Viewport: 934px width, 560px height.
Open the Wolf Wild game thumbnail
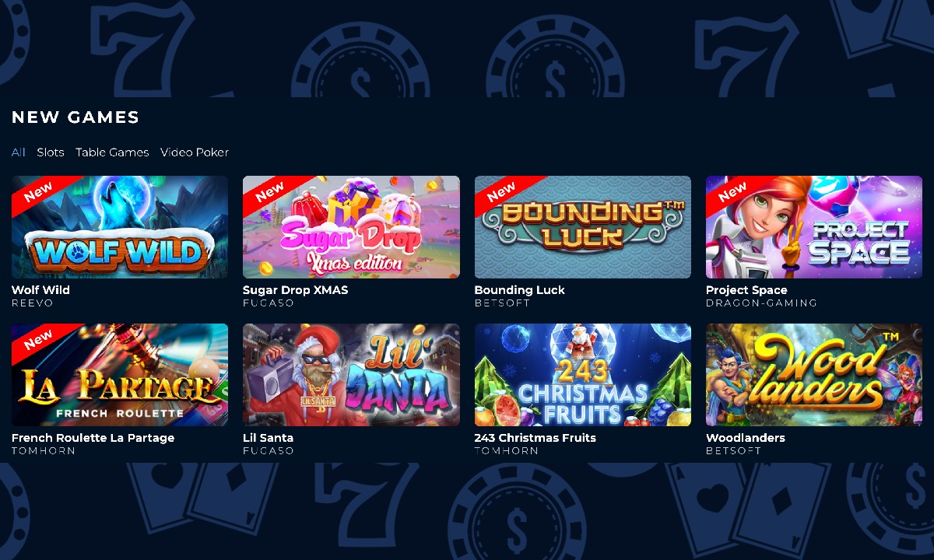[x=120, y=227]
